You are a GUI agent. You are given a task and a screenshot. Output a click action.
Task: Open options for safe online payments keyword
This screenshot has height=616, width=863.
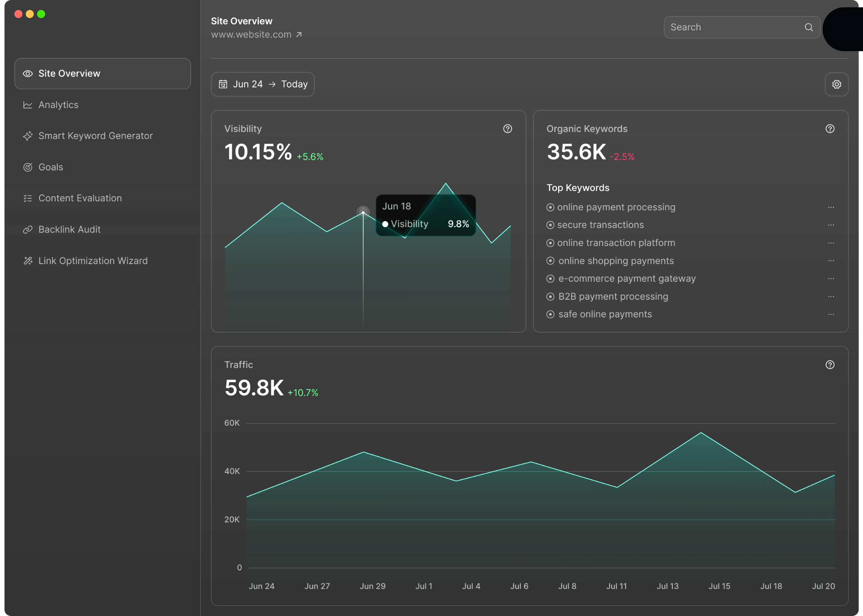point(831,314)
